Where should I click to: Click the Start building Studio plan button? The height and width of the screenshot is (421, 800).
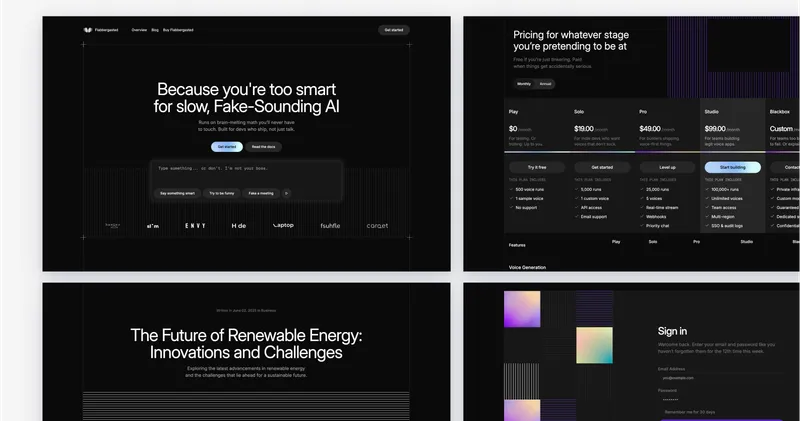[732, 167]
